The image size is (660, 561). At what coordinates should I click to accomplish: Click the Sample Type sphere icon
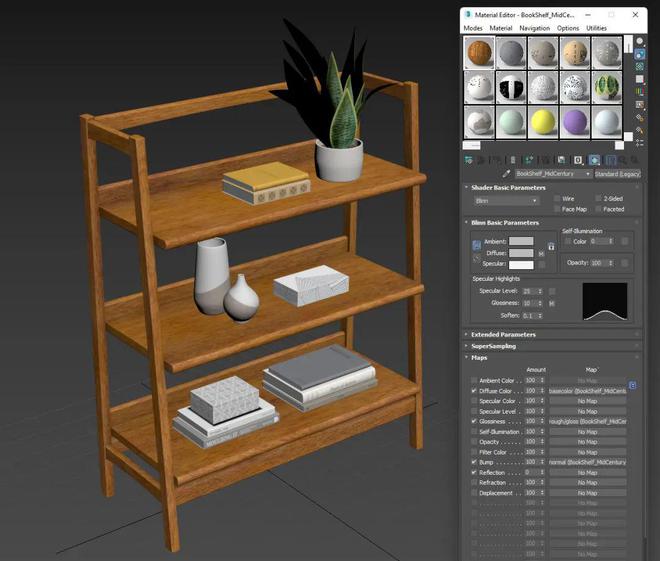pyautogui.click(x=639, y=41)
